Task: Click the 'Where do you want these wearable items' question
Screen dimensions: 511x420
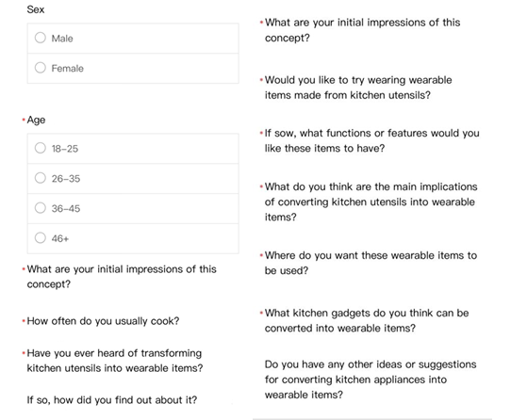Action: coord(371,263)
